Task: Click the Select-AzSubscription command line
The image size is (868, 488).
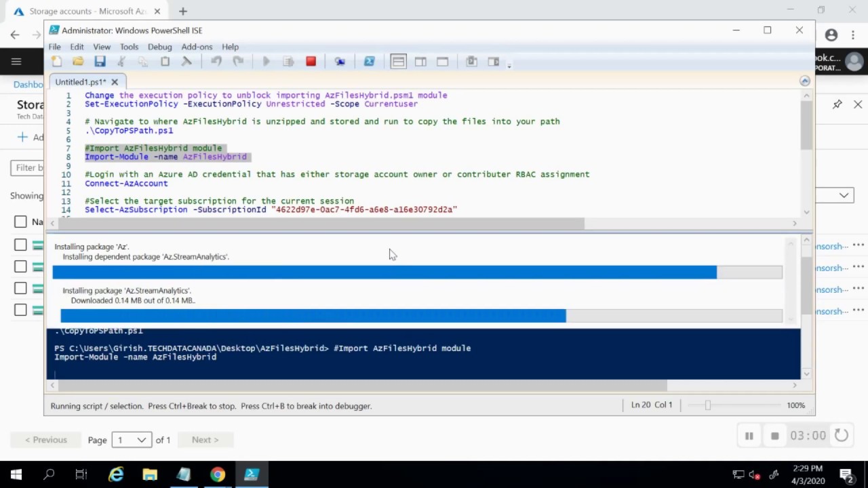Action: tap(271, 209)
